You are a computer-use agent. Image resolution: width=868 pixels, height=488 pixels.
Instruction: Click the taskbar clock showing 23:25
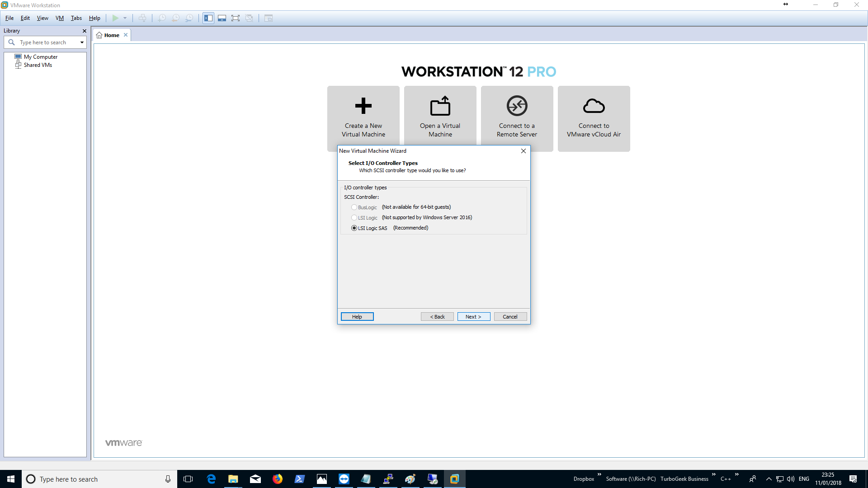pyautogui.click(x=828, y=479)
